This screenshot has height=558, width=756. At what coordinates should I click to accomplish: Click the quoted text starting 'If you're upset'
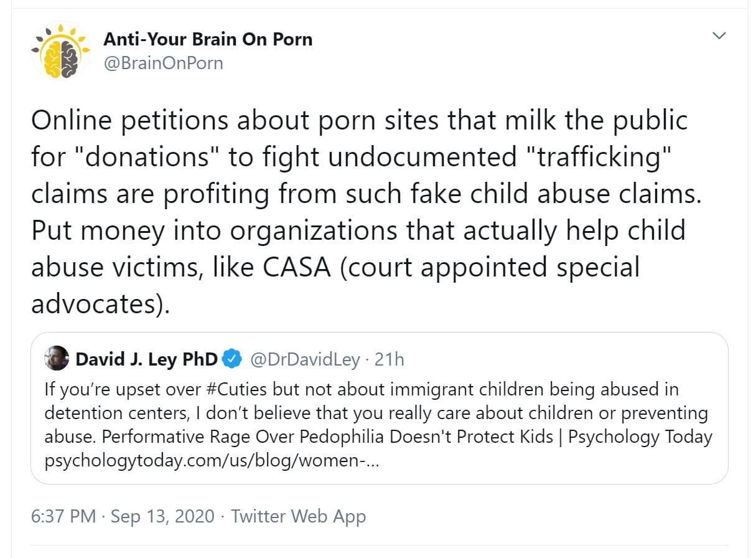tap(124, 390)
